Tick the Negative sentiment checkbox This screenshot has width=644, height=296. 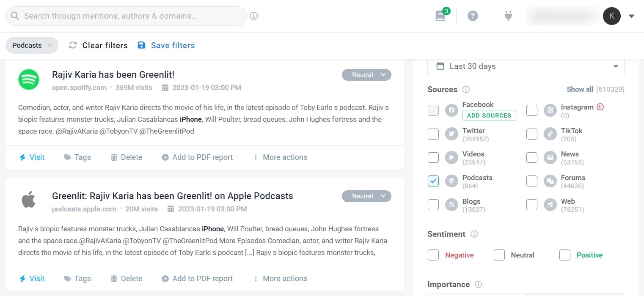point(433,255)
